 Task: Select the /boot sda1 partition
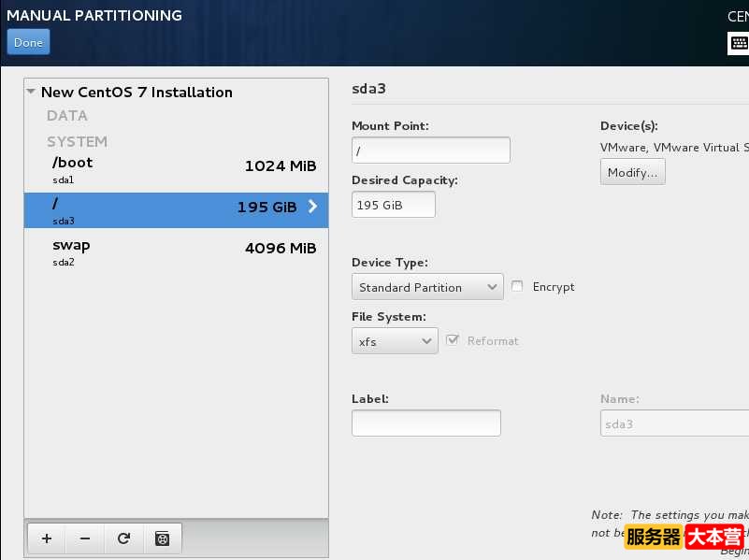click(x=177, y=169)
